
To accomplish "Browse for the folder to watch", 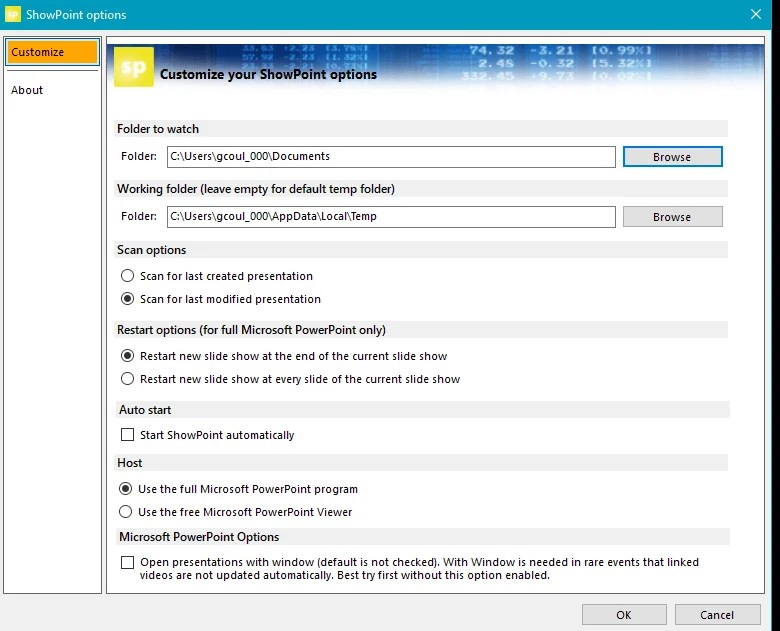I will (673, 157).
